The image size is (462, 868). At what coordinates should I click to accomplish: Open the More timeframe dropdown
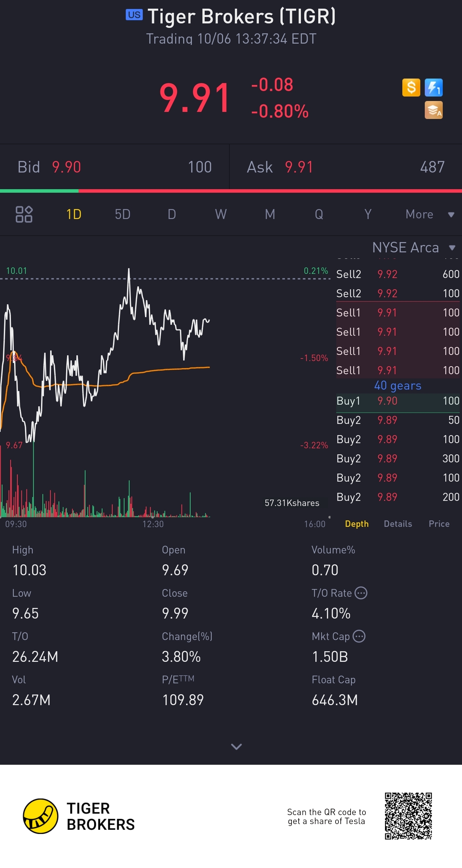tap(430, 214)
